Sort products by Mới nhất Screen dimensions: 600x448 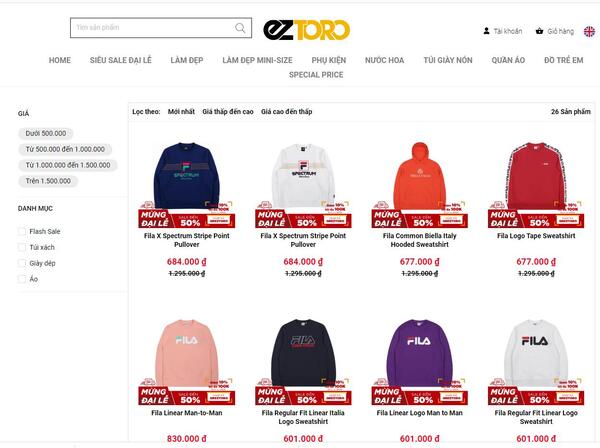coord(181,112)
